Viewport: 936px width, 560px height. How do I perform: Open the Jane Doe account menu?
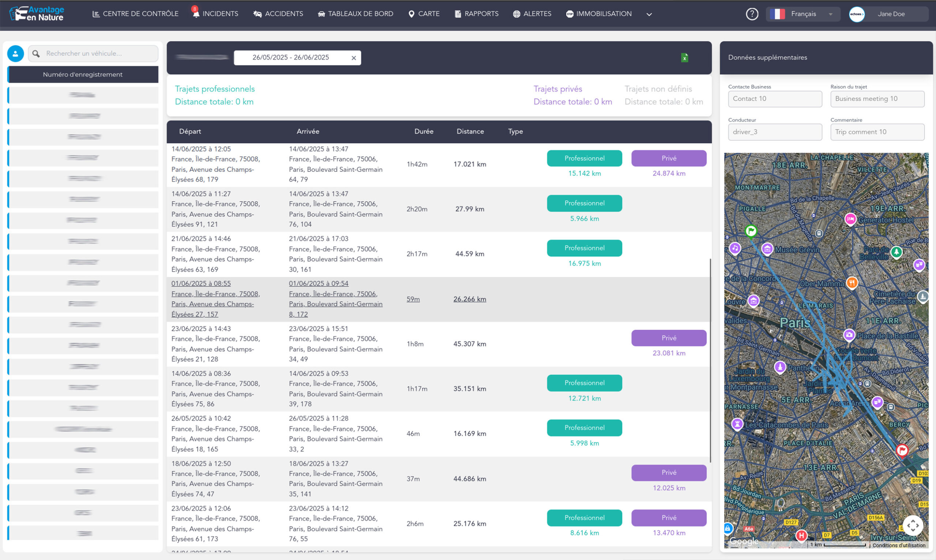tap(888, 14)
